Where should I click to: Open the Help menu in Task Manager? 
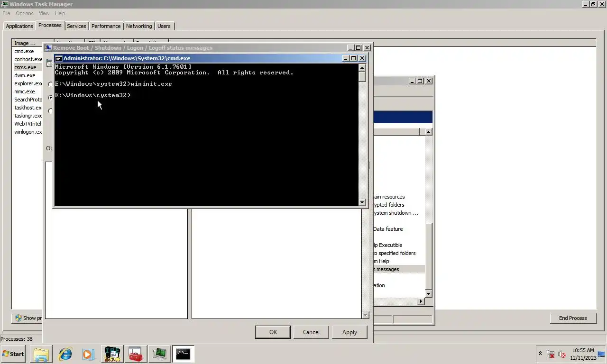coord(60,13)
